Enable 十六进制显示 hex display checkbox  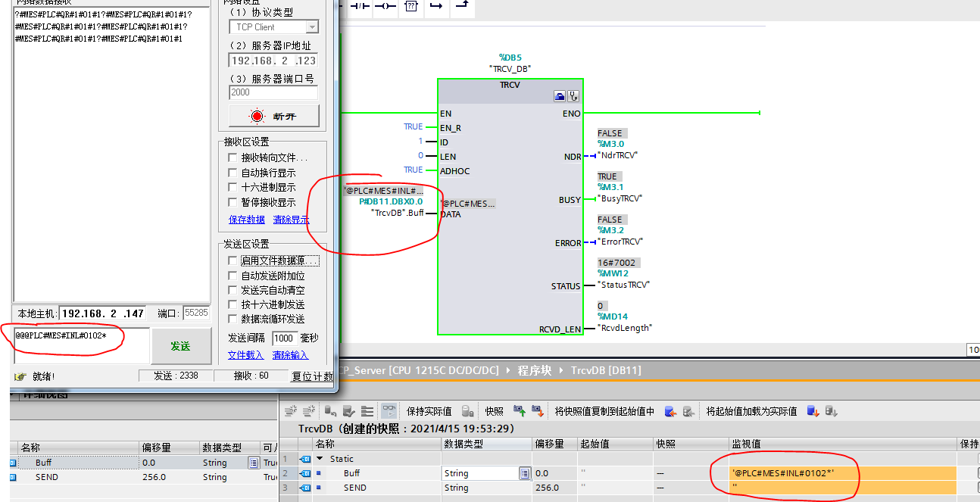[x=233, y=187]
